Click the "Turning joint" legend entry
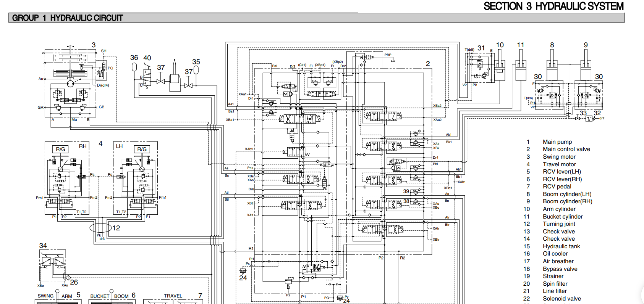644x304 pixels. [559, 224]
